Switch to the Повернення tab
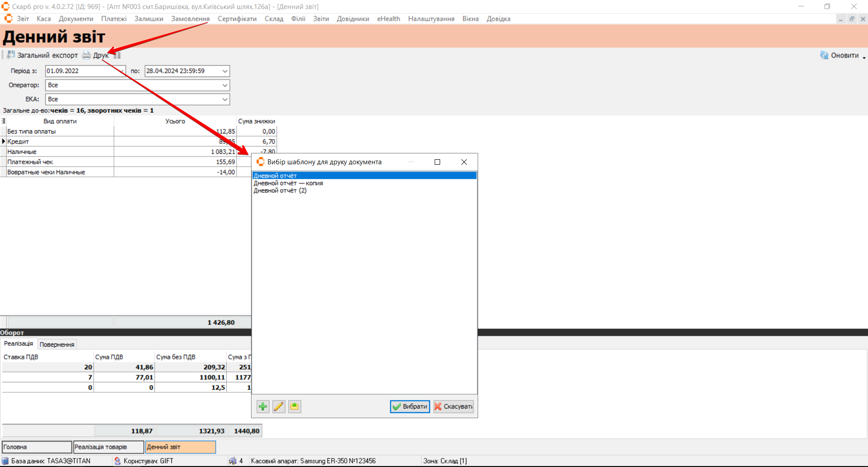868x467 pixels. [x=57, y=344]
